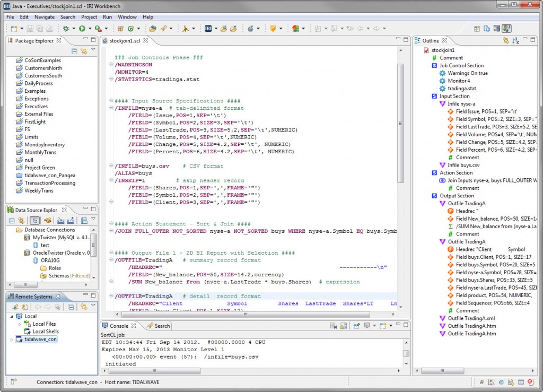Click red icon at status bar right end
This screenshot has height=392, width=543.
530,382
